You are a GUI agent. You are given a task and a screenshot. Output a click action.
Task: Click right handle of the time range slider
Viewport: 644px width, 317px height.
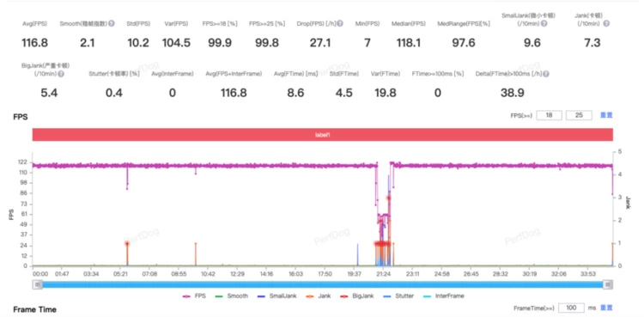pyautogui.click(x=608, y=284)
